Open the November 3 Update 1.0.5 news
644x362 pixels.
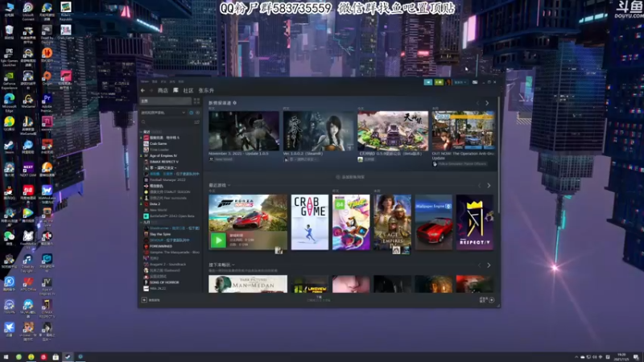pyautogui.click(x=244, y=131)
